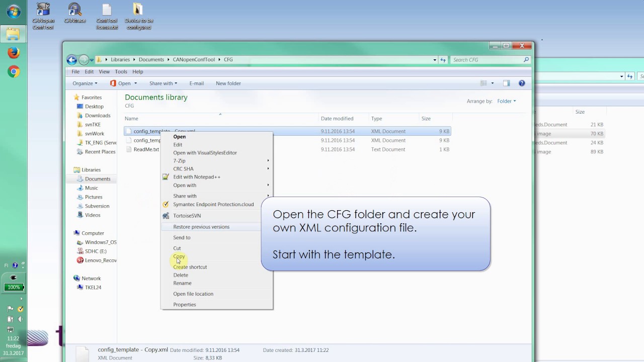Open 'Device to be configured' desktop folder
Screen dimensions: 644x362
click(x=138, y=16)
